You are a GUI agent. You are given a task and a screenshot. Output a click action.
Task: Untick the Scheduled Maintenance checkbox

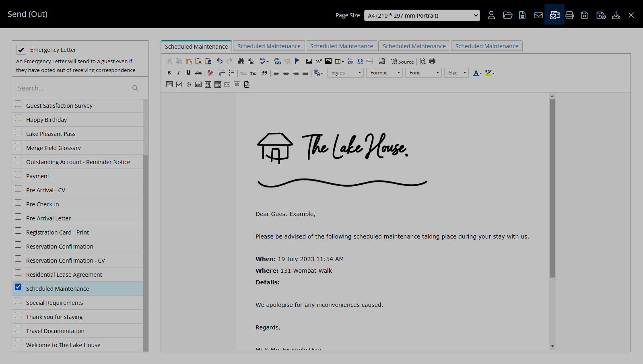click(x=18, y=287)
